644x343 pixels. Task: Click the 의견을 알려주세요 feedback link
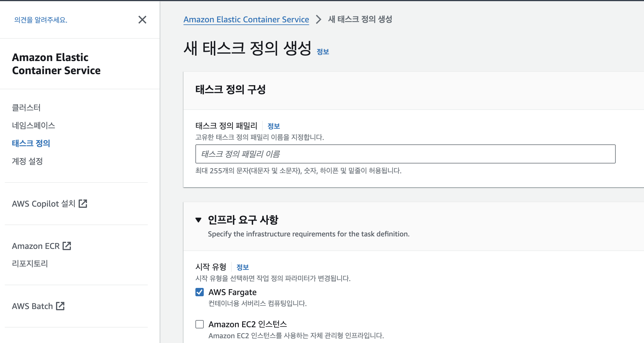41,20
